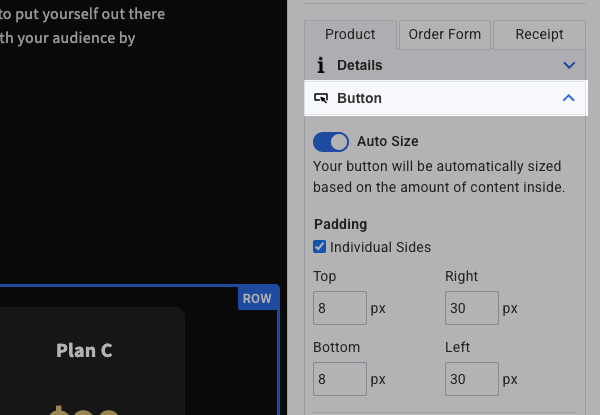Focus the Right padding input field

(x=472, y=308)
